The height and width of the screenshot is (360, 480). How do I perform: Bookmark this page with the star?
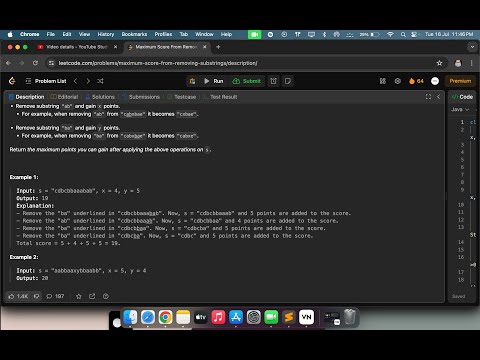tap(439, 63)
